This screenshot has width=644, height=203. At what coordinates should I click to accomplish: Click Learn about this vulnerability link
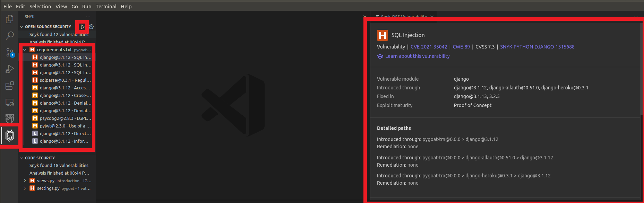[417, 56]
